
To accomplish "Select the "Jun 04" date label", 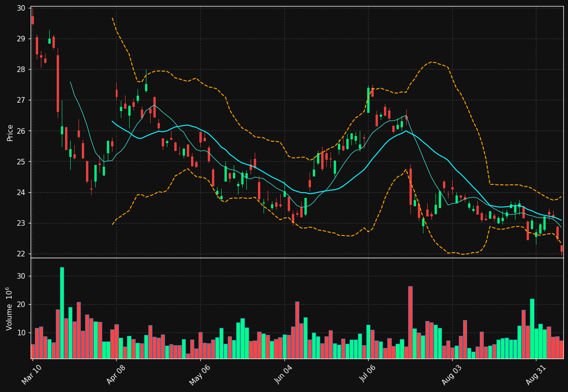I will pyautogui.click(x=284, y=374).
